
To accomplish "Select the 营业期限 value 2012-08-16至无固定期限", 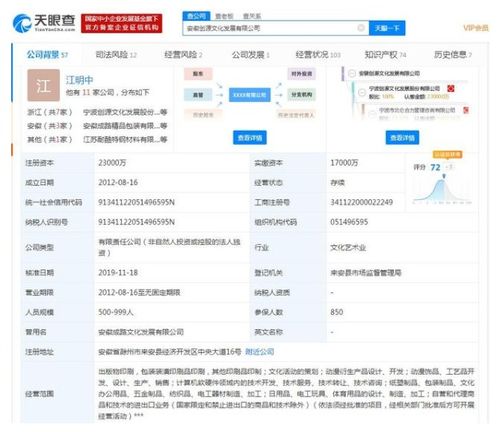I will pyautogui.click(x=139, y=292).
